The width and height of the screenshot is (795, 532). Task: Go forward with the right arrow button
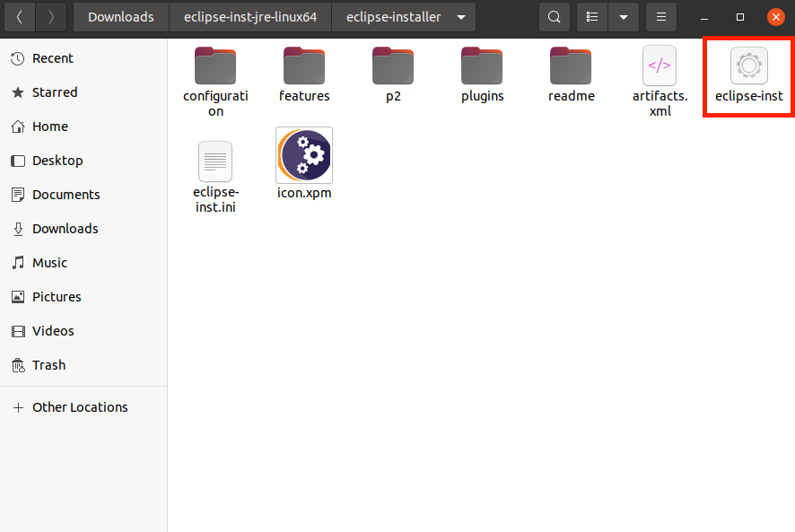tap(51, 17)
